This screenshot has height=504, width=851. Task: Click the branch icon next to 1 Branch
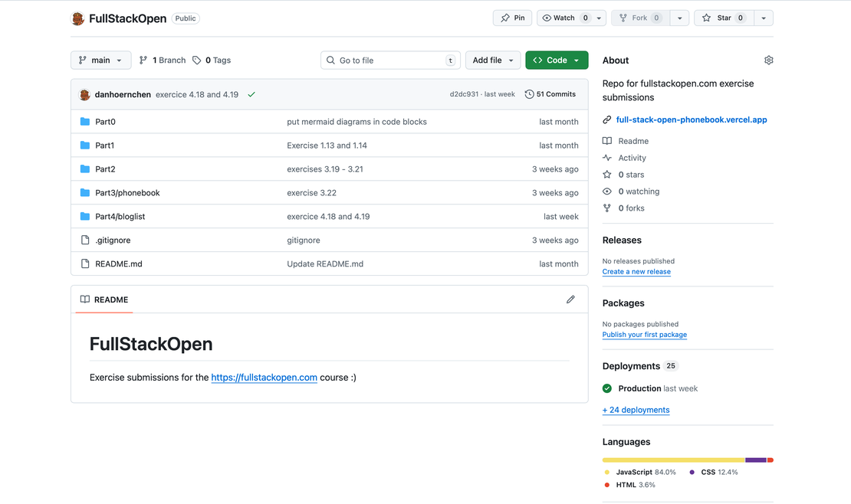pos(143,60)
